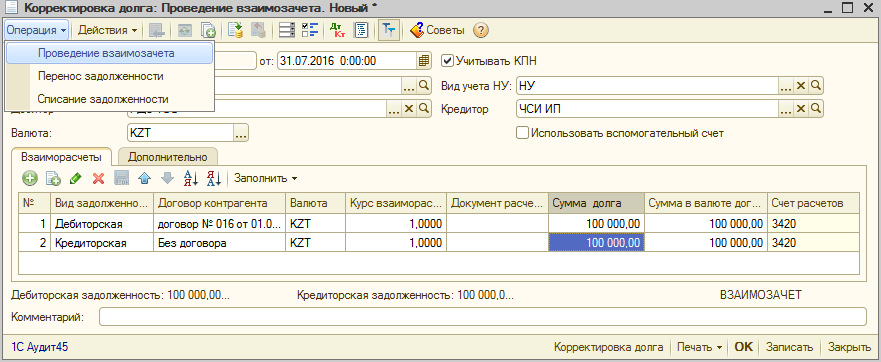881x362 pixels.
Task: Open the document structure list icon
Action: [x=287, y=30]
